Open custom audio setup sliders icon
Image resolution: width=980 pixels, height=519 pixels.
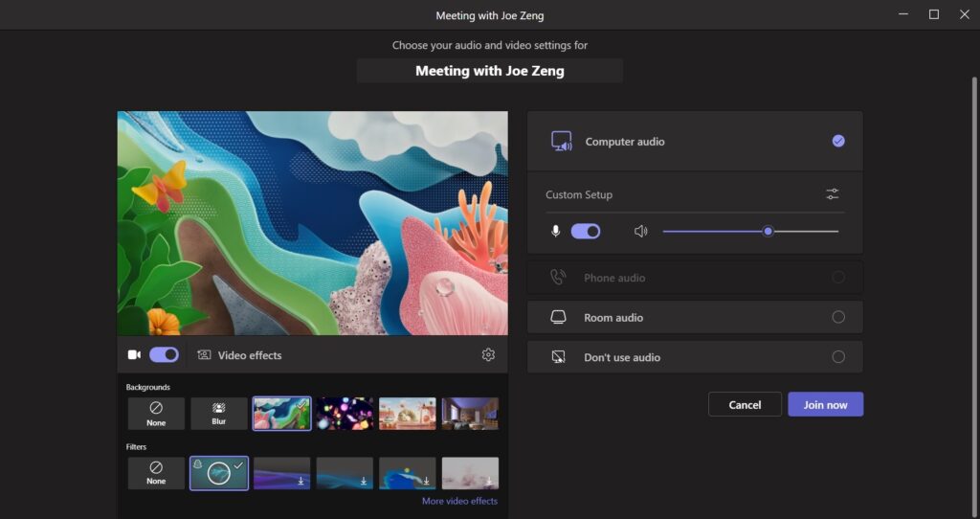click(832, 194)
